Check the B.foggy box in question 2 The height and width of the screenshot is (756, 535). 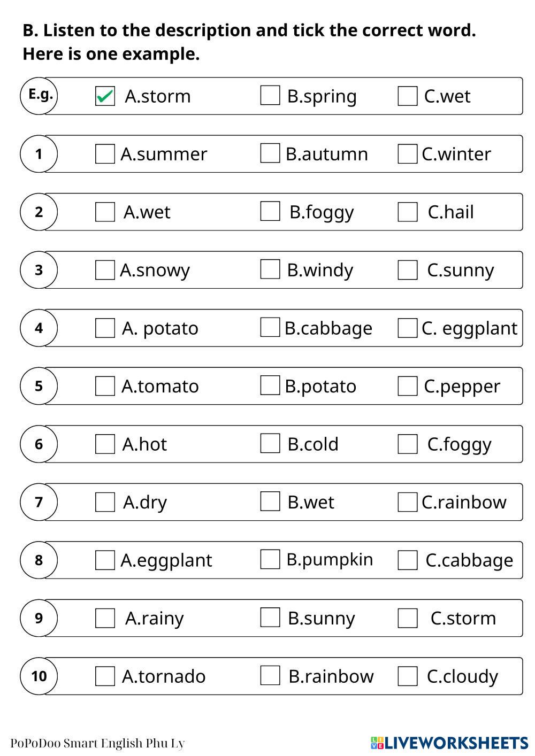tap(270, 211)
